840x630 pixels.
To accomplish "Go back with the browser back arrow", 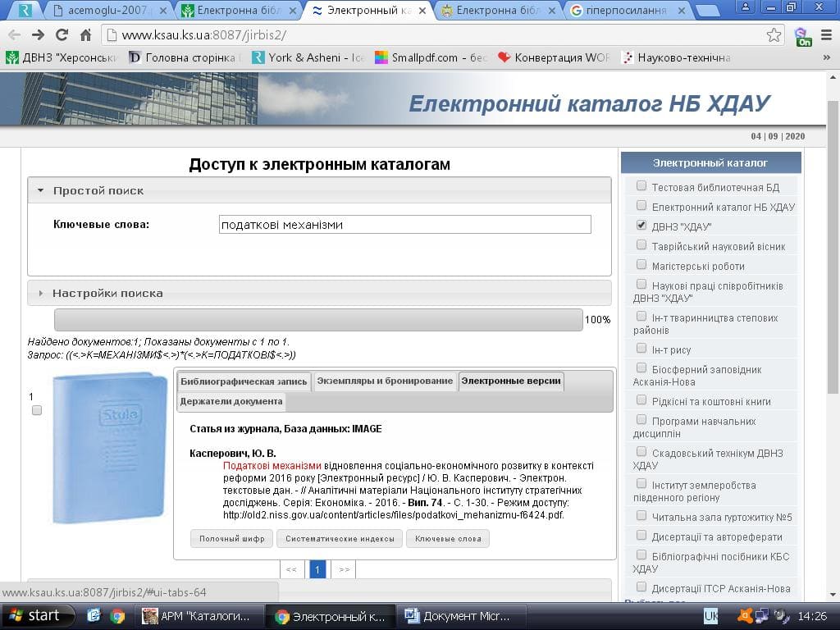I will tap(14, 34).
